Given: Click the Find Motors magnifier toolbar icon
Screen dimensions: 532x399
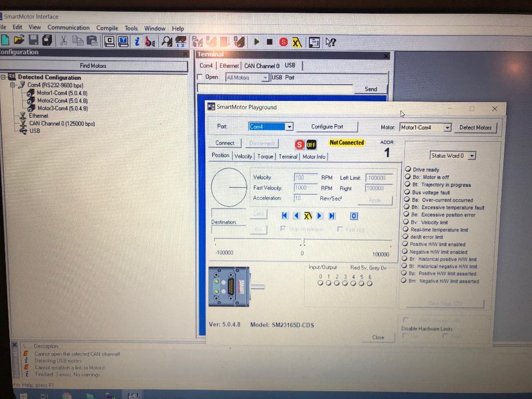Looking at the screenshot, I should click(x=166, y=41).
